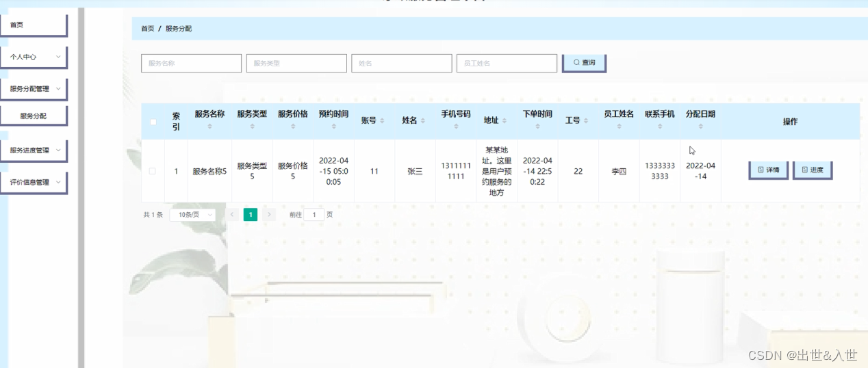Sort by 分配日期 column arrows
The height and width of the screenshot is (368, 868).
[x=700, y=127]
